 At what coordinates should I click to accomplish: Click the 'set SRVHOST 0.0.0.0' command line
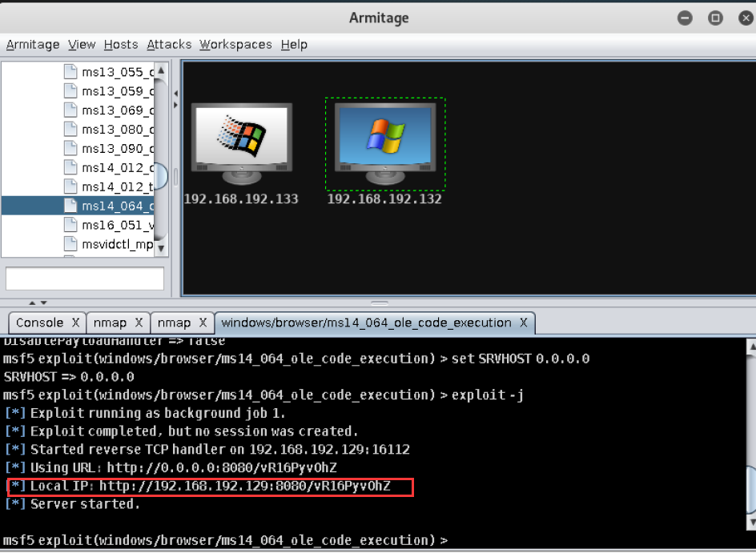[x=296, y=359]
